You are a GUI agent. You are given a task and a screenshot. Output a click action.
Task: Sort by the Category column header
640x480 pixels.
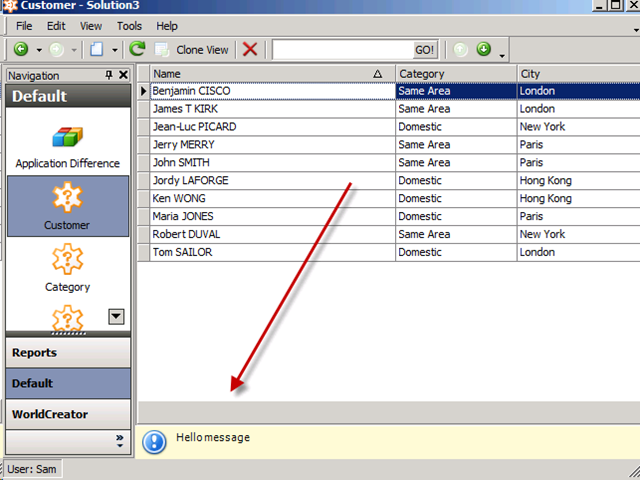point(456,74)
